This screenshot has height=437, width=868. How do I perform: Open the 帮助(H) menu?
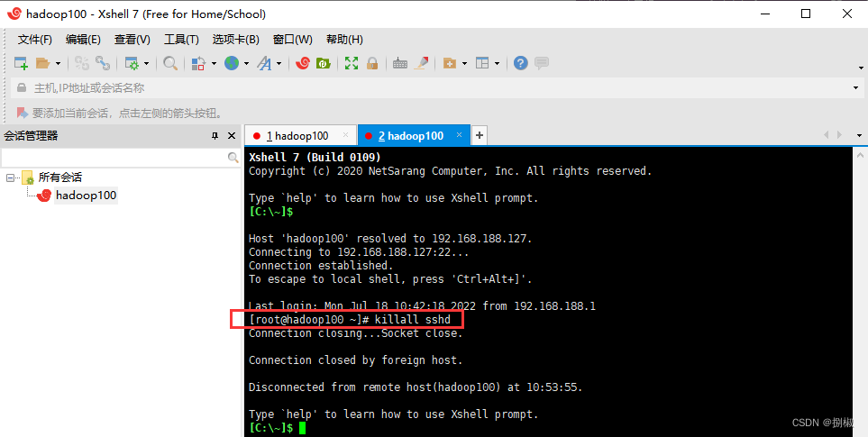coord(344,40)
